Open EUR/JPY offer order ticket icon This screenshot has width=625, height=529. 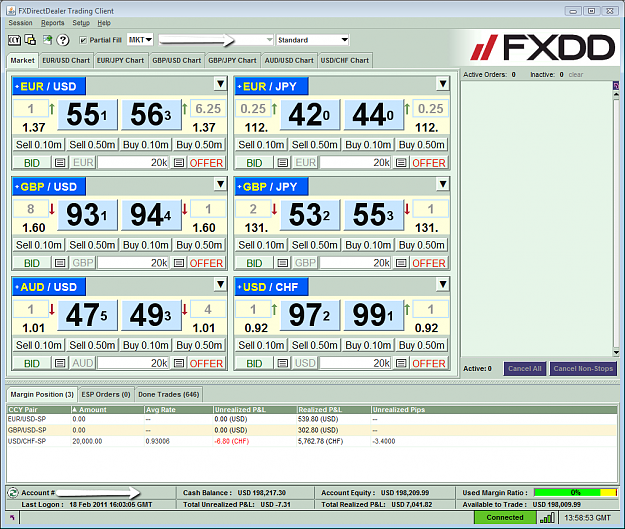[x=401, y=163]
